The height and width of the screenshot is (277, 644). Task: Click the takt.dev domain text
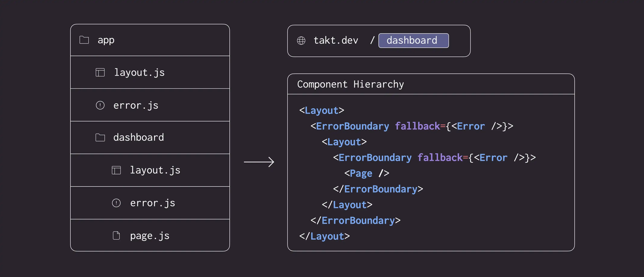336,41
